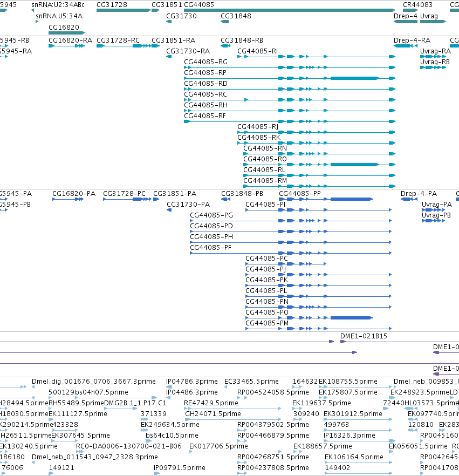This screenshot has width=459, height=476.
Task: Select the CG44085-PH protein label
Action: coord(211,237)
